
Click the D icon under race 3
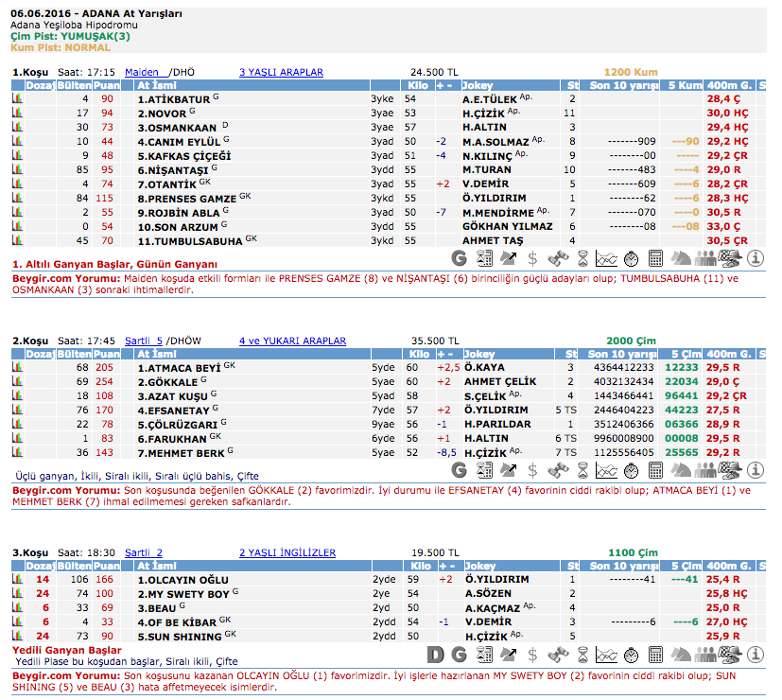pos(436,654)
